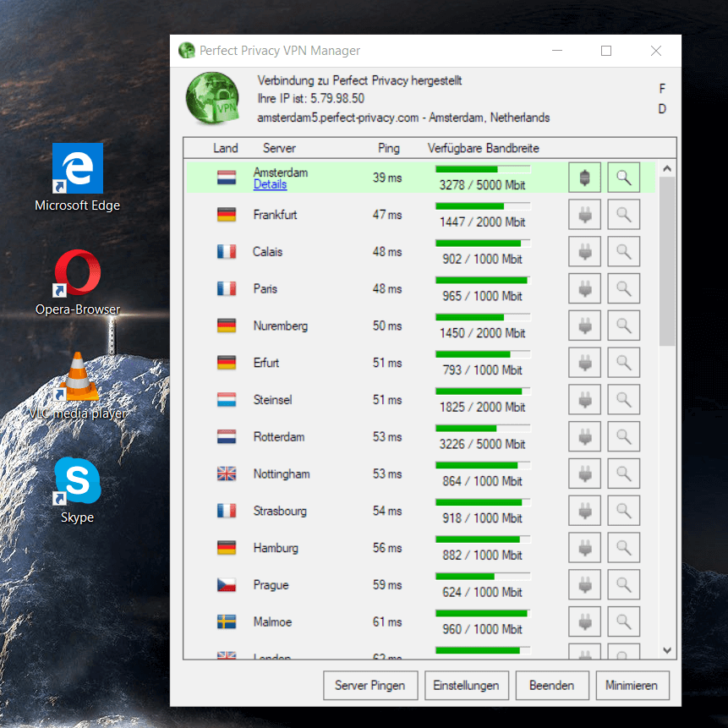Image resolution: width=728 pixels, height=728 pixels.
Task: Click the UK flag beside Nottingham
Action: pyautogui.click(x=227, y=473)
